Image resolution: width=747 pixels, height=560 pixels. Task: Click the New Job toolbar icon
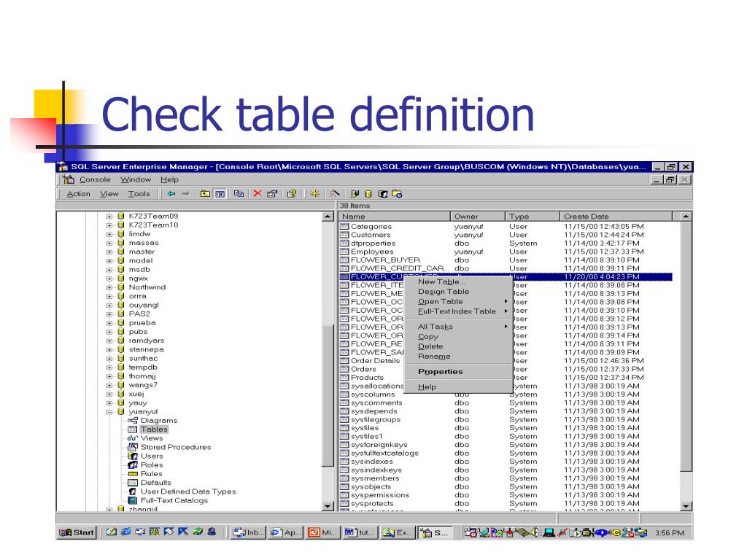tap(397, 194)
